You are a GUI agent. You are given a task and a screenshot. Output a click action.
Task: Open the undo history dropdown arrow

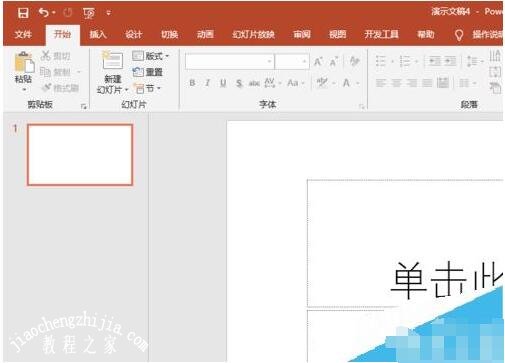pos(54,13)
